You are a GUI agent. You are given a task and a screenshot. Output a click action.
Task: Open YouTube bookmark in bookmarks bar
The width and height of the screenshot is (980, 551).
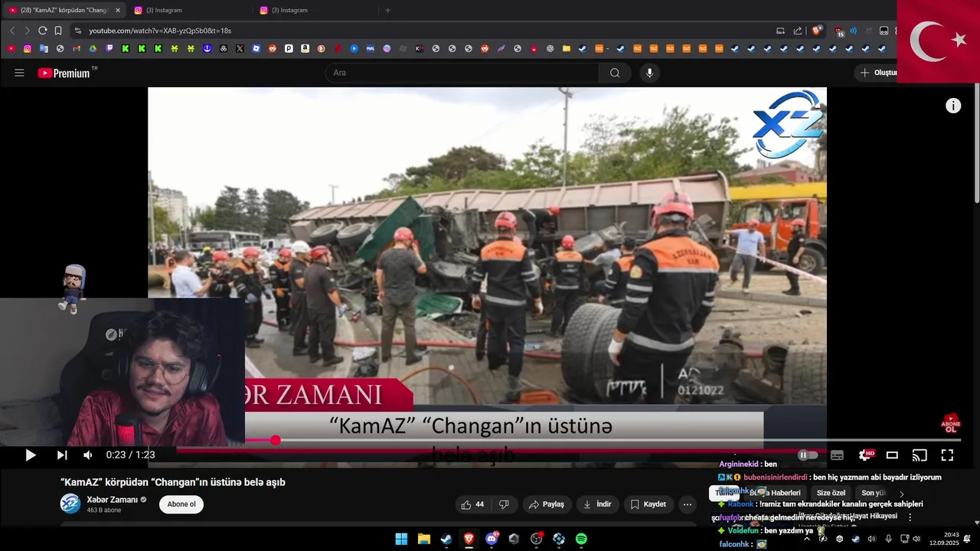pos(11,48)
